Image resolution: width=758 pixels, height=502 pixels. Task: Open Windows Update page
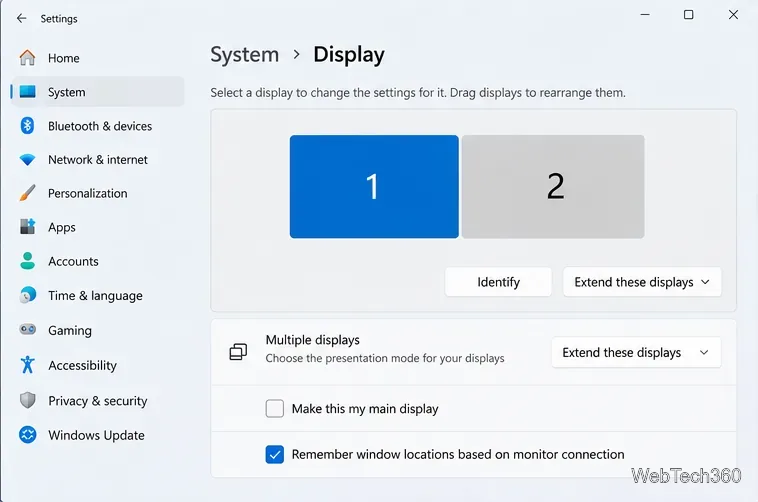(96, 435)
